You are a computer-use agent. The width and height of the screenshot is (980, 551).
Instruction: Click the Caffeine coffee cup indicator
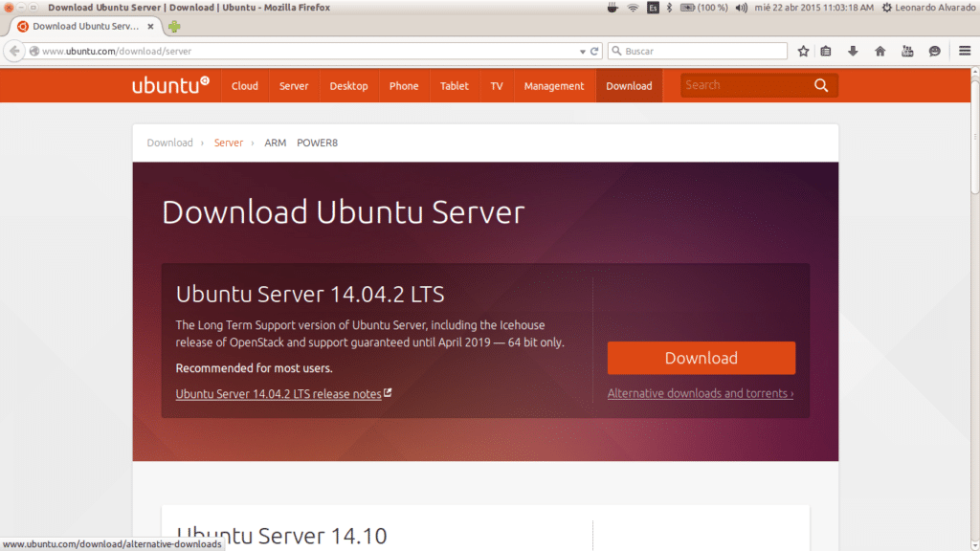pyautogui.click(x=612, y=8)
